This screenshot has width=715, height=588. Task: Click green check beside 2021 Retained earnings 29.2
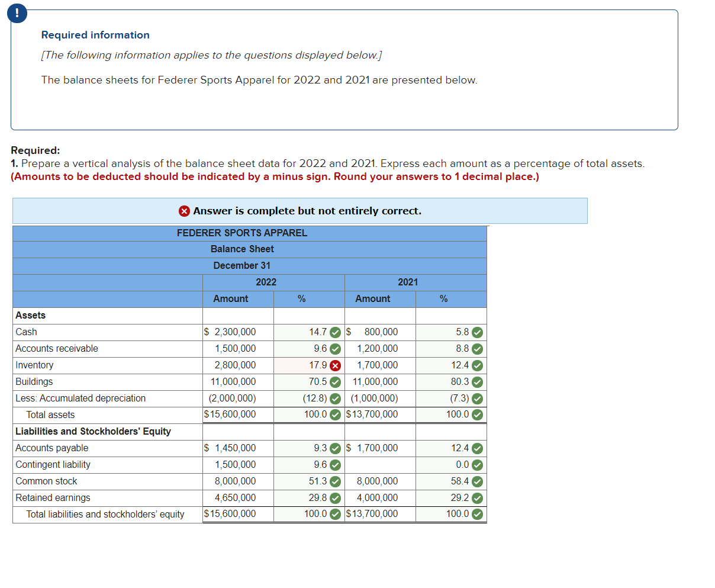(x=477, y=498)
